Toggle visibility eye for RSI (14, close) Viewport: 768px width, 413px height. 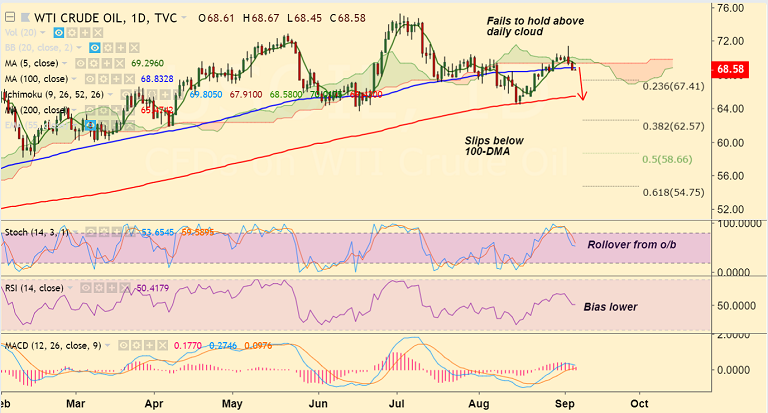tap(86, 288)
